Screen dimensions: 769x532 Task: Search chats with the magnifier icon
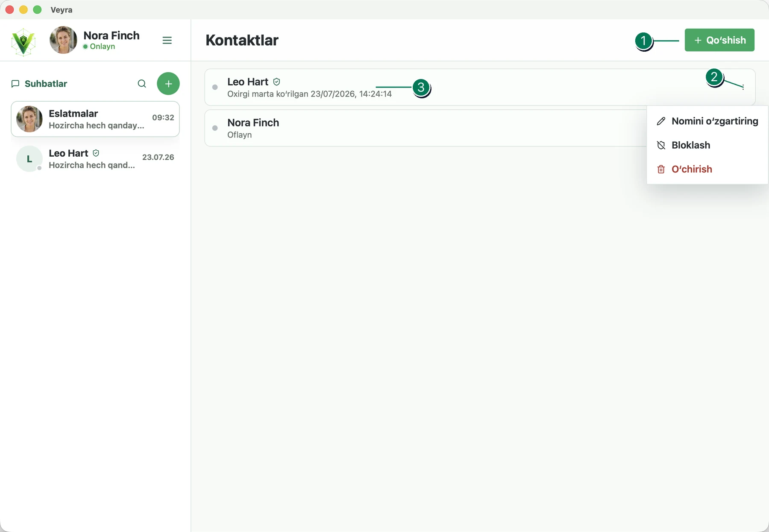pyautogui.click(x=142, y=84)
